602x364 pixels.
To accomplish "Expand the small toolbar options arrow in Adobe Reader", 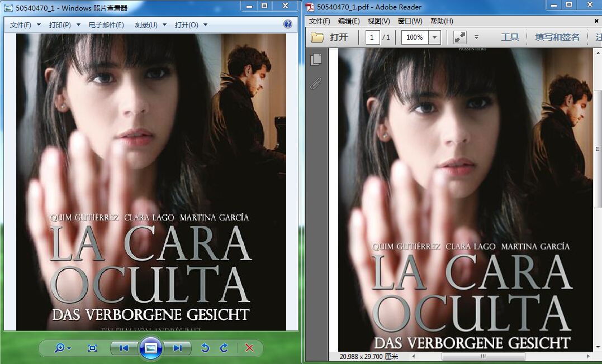I will [476, 37].
